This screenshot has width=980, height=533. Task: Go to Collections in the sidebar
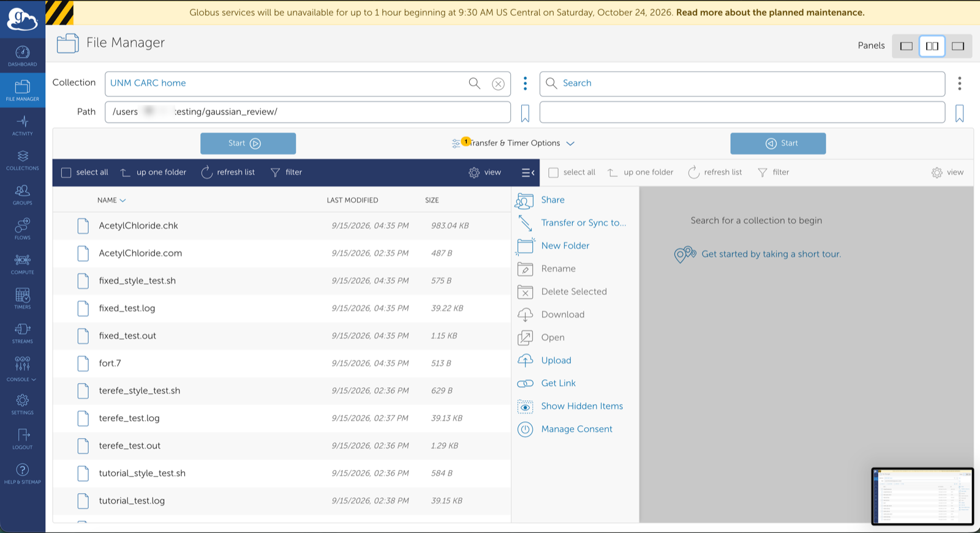click(23, 160)
